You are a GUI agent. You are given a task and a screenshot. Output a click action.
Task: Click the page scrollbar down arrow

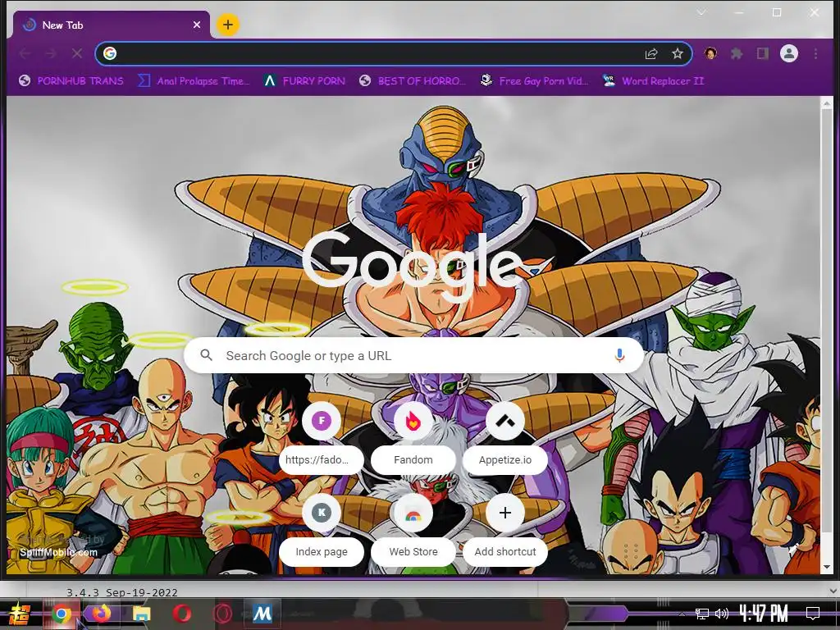pos(827,567)
